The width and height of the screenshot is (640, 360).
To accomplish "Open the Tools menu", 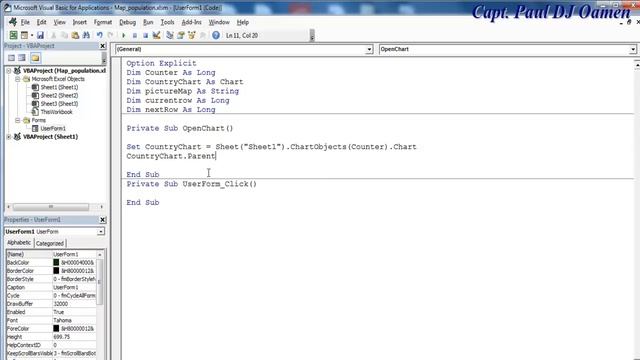I will 167,22.
